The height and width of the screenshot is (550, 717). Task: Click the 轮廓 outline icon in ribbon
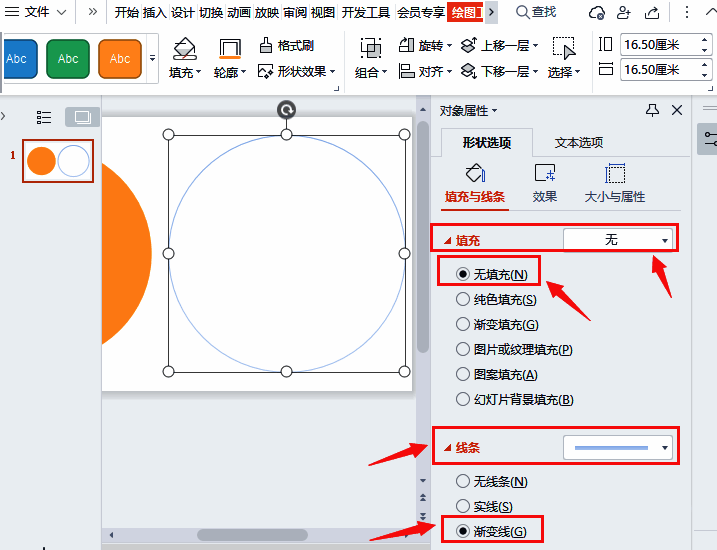tap(230, 49)
